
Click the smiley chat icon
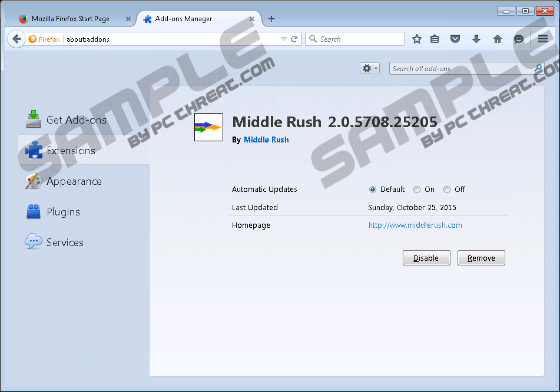(x=519, y=39)
